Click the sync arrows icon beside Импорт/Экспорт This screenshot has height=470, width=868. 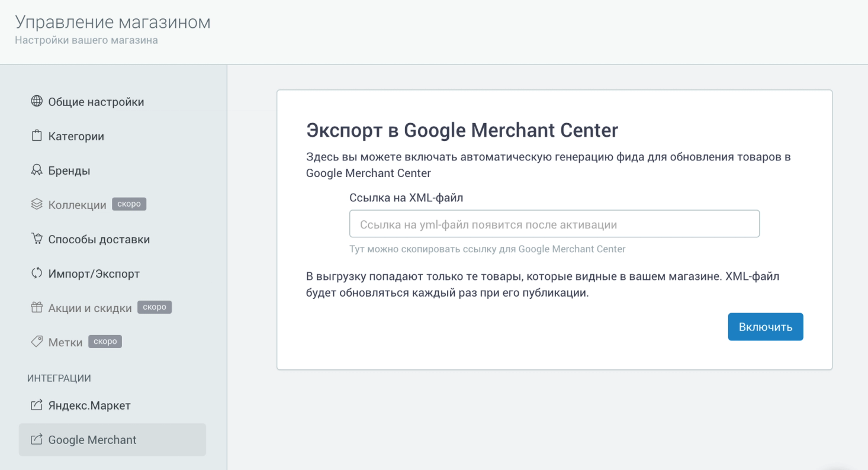coord(37,273)
